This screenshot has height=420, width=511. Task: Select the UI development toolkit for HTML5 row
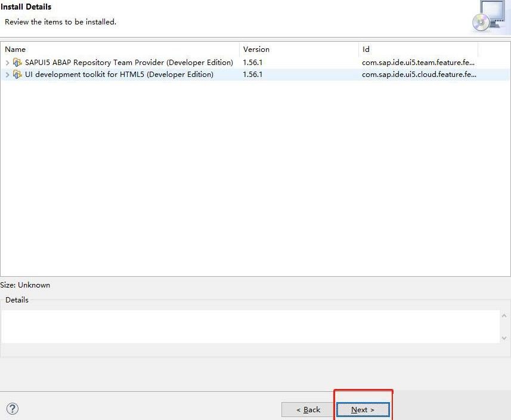[x=119, y=75]
